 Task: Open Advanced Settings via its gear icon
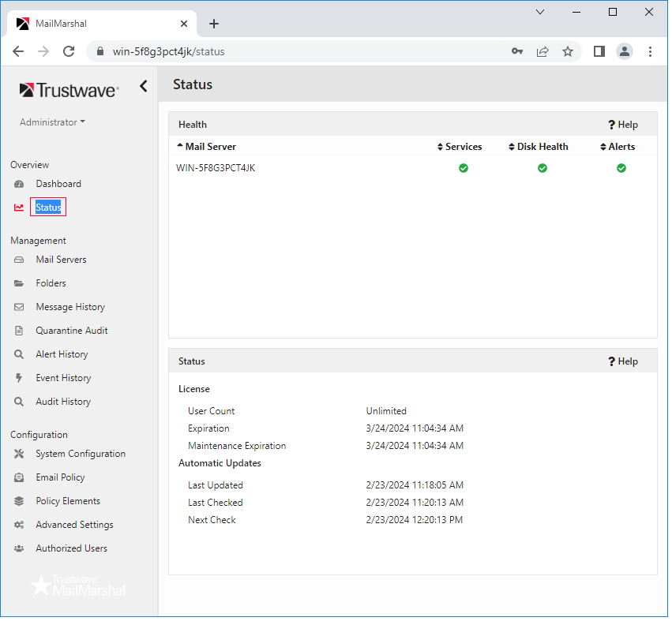click(x=18, y=524)
